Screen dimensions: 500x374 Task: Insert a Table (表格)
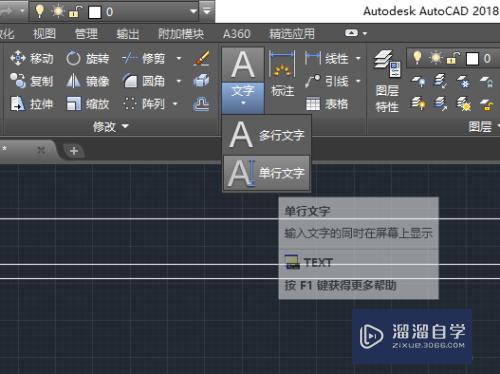[326, 104]
